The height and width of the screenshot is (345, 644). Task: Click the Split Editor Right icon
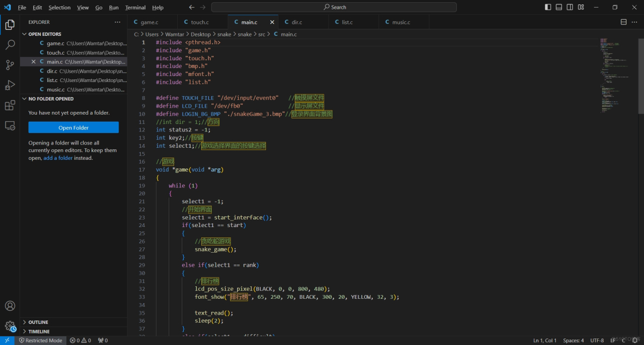click(623, 22)
